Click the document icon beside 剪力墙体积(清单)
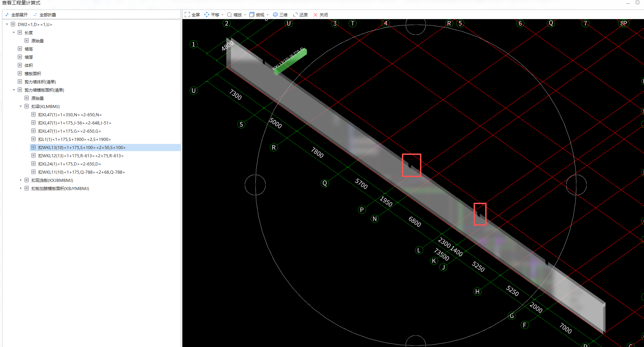This screenshot has height=347, width=644. (x=20, y=82)
